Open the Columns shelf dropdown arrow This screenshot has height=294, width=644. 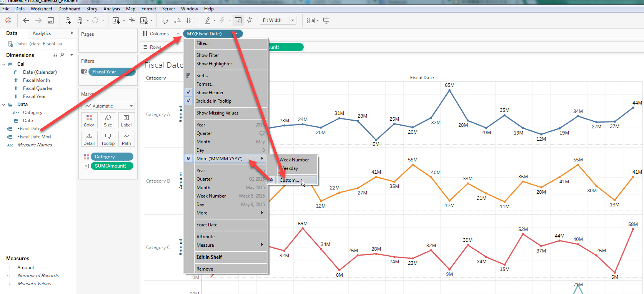tap(178, 34)
